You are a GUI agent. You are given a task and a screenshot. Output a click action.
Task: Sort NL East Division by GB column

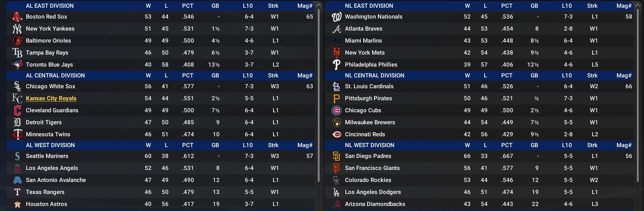[534, 6]
